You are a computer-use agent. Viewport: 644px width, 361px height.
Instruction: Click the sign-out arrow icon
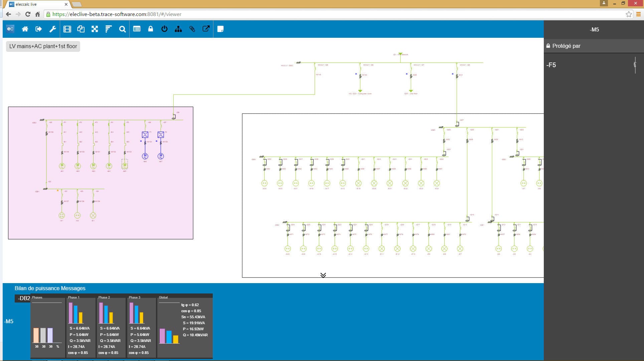(39, 29)
